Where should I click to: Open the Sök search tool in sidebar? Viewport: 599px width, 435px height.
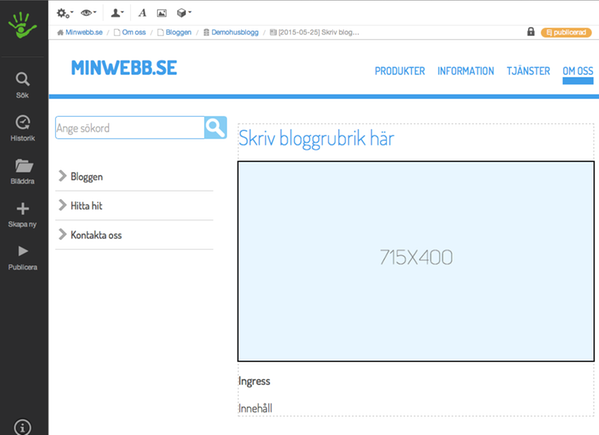click(x=23, y=85)
